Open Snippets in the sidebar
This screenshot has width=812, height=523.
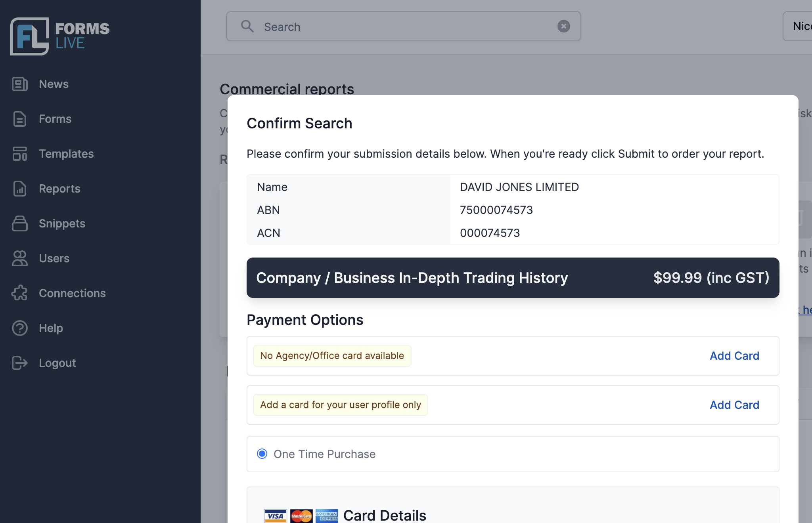pos(62,223)
